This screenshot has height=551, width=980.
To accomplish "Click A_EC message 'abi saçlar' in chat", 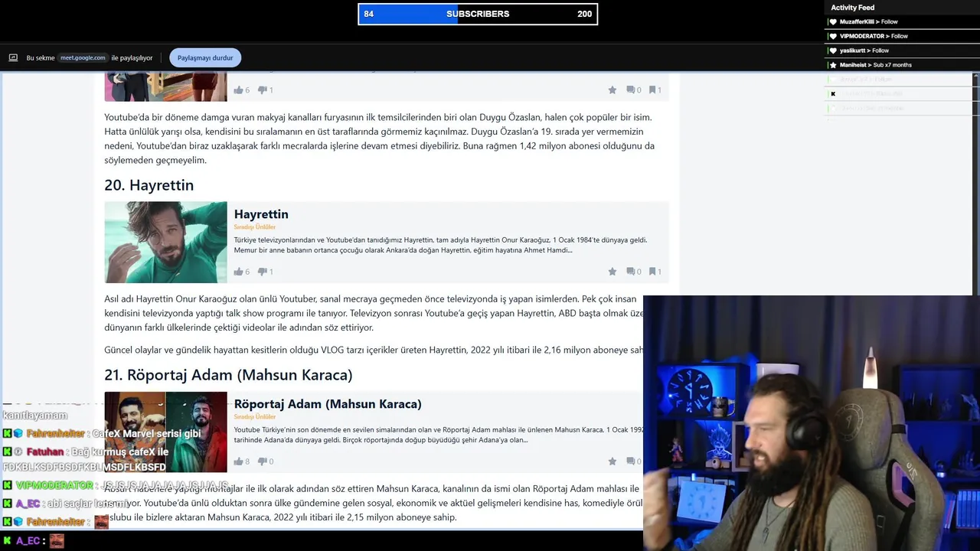I will tap(66, 504).
